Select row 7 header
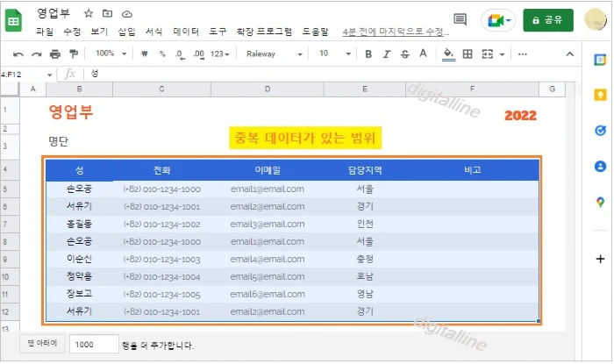Screen dimensions: 614x364 pos(10,224)
